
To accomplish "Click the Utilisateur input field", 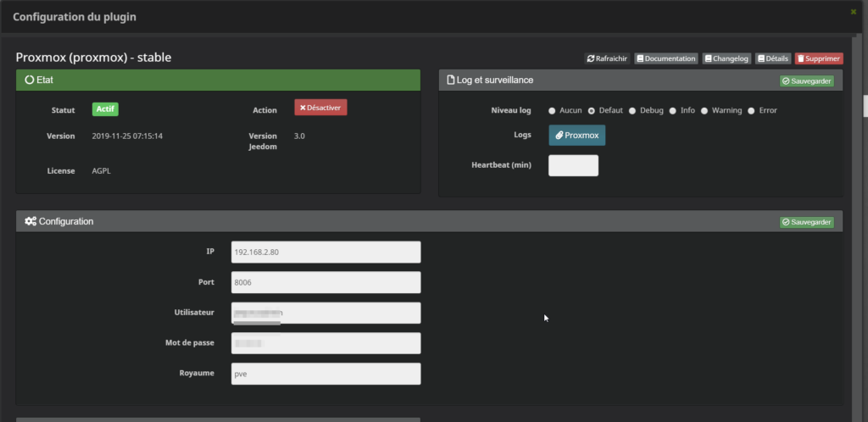I will 325,313.
